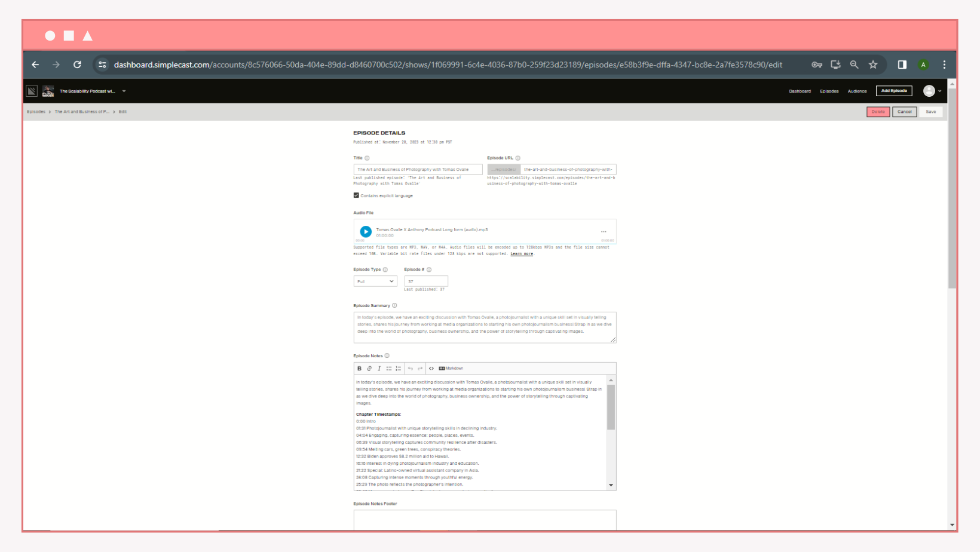Click into the Episode Notes Footer box
The image size is (980, 552).
pos(485,519)
